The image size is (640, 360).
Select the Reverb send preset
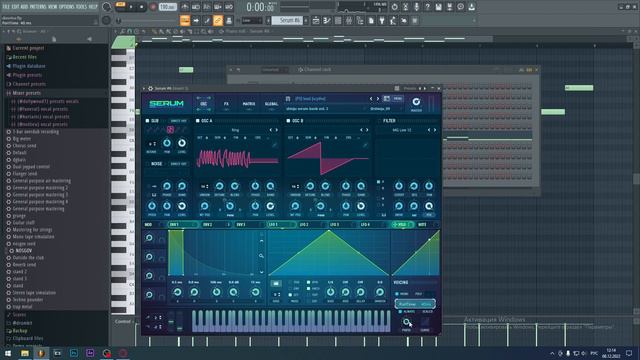click(x=24, y=265)
